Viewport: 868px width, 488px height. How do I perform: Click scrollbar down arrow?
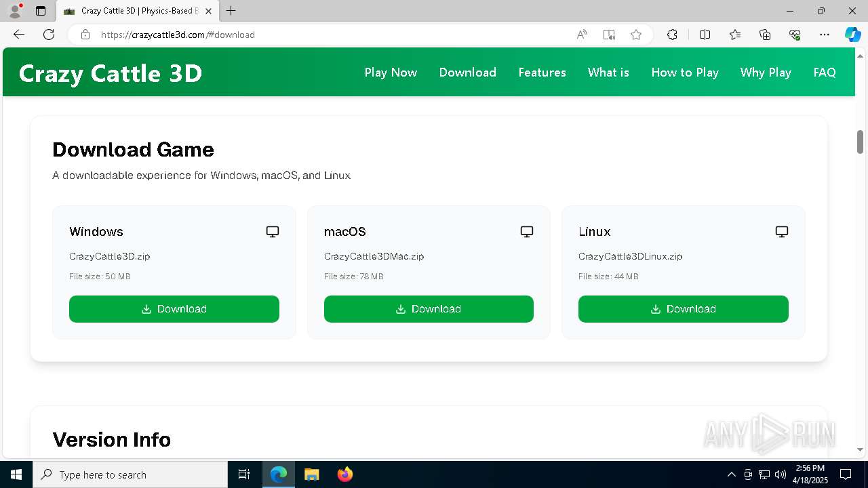[x=860, y=449]
